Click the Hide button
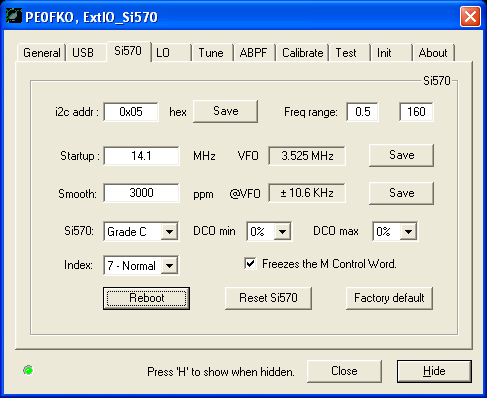Image resolution: width=487 pixels, height=398 pixels. pos(434,371)
